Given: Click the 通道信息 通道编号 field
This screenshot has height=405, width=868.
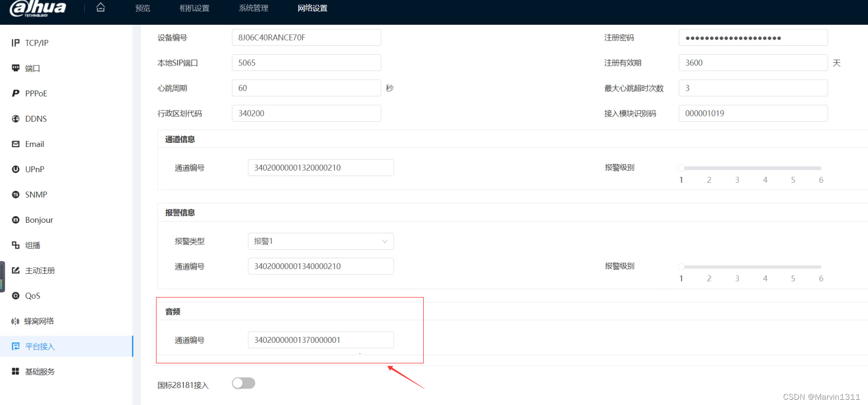Looking at the screenshot, I should coord(320,167).
